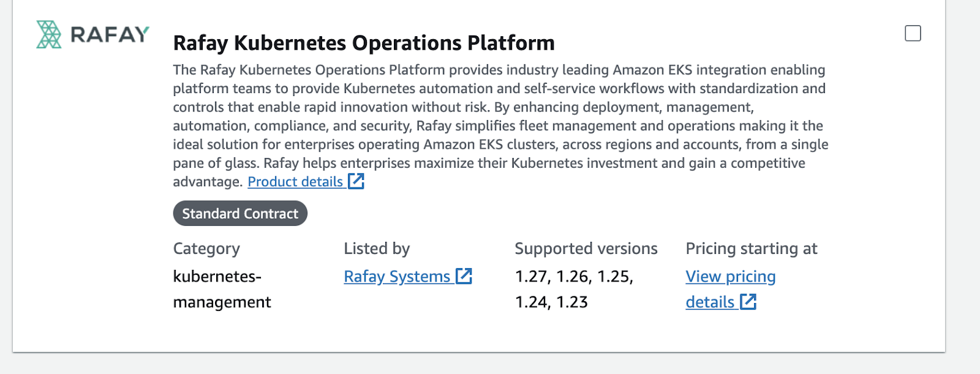Open the Product details link
The image size is (980, 374).
click(295, 182)
